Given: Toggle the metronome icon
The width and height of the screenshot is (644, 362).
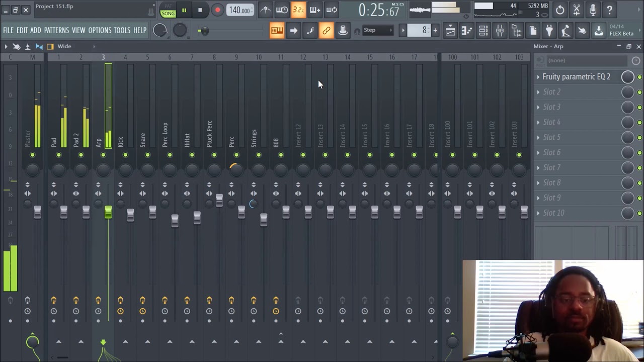Looking at the screenshot, I should point(266,10).
